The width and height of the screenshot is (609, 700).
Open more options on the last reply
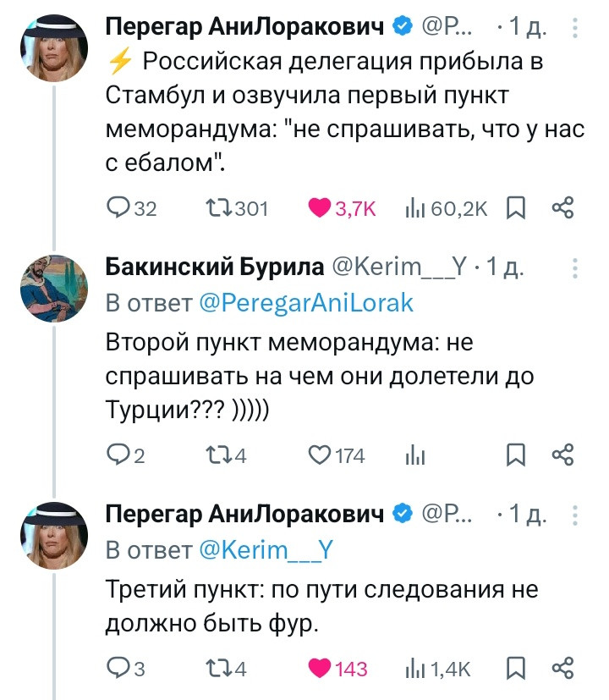tap(575, 515)
